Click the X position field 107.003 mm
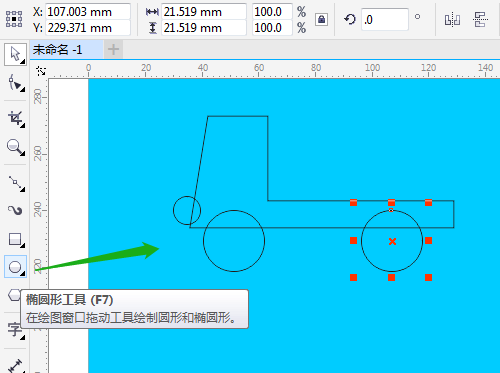The width and height of the screenshot is (500, 373). [88, 12]
